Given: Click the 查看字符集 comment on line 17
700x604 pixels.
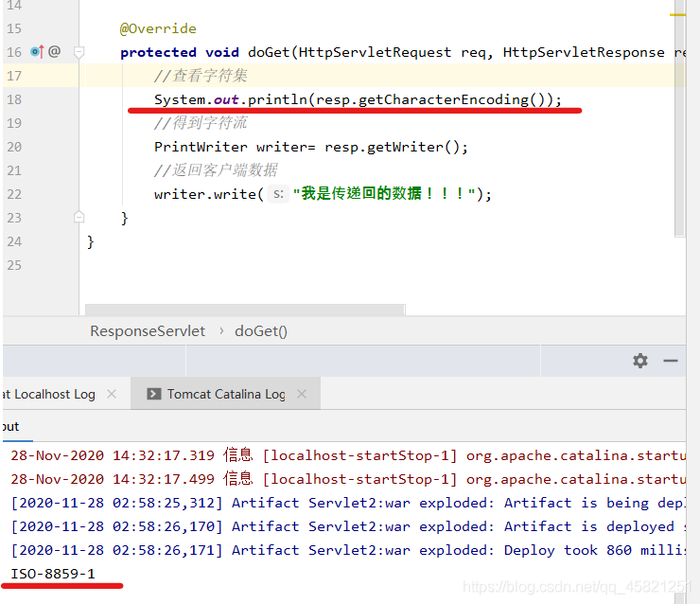Looking at the screenshot, I should pyautogui.click(x=201, y=76).
